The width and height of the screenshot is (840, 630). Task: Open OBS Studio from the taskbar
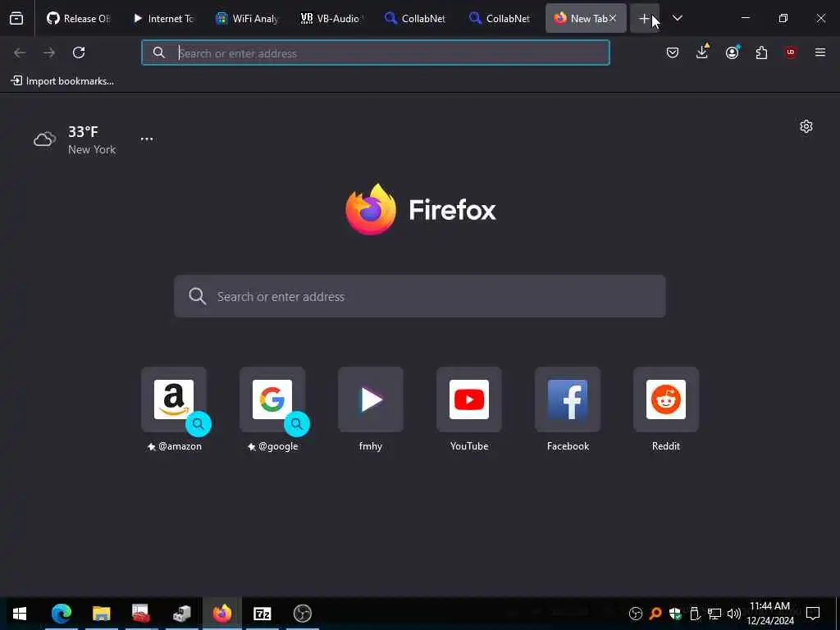pos(302,614)
